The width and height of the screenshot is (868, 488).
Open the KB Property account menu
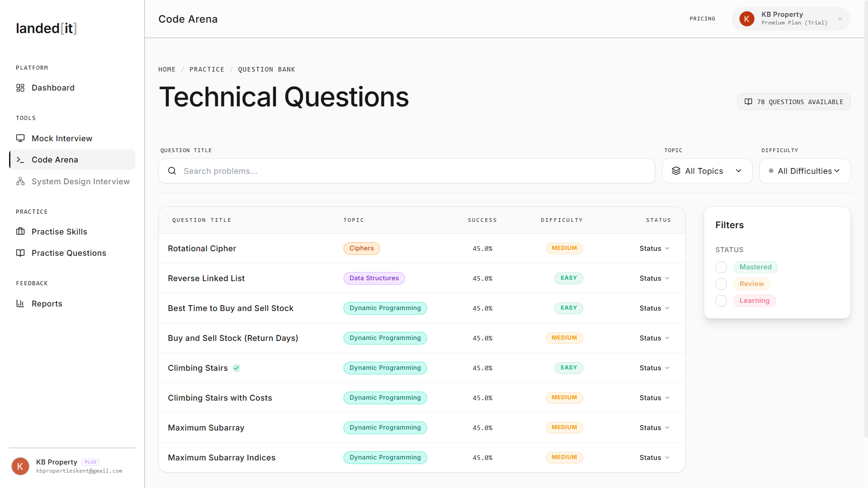click(x=791, y=19)
